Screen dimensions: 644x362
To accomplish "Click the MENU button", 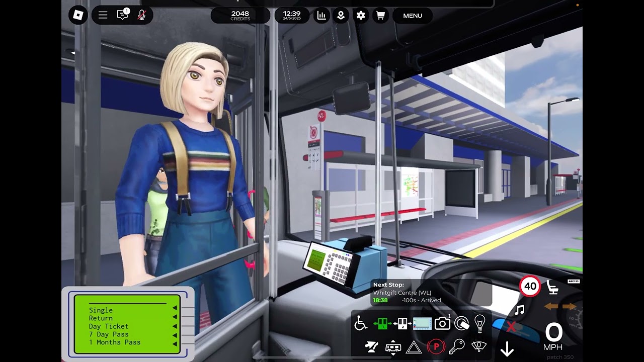I will click(413, 16).
